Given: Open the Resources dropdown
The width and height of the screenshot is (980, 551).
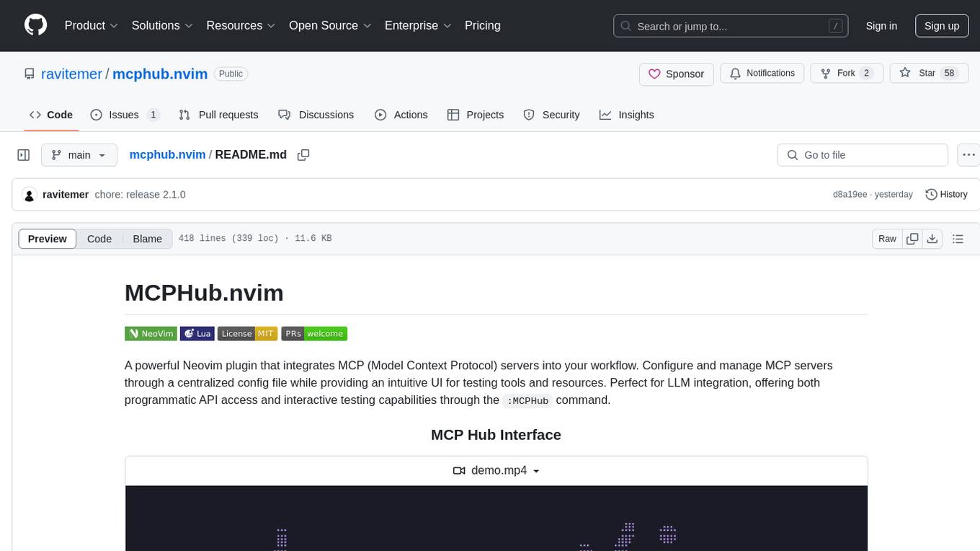Looking at the screenshot, I should (x=241, y=25).
